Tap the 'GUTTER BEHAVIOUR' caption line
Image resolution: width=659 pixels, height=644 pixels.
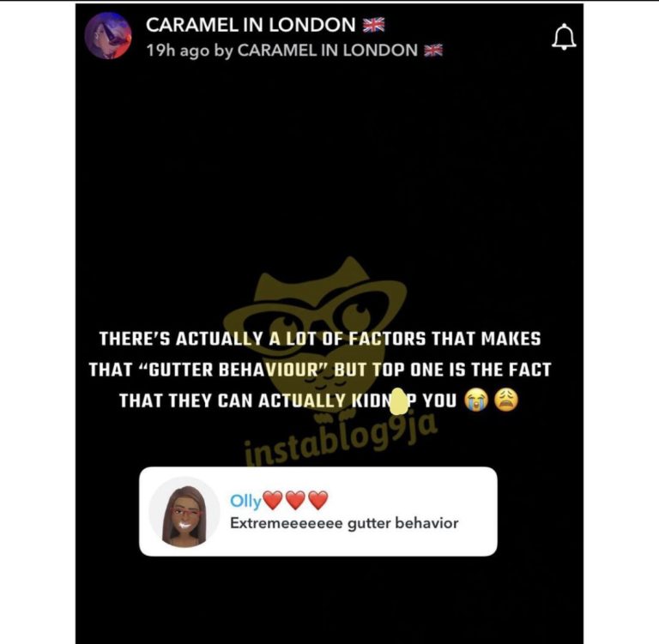point(320,370)
